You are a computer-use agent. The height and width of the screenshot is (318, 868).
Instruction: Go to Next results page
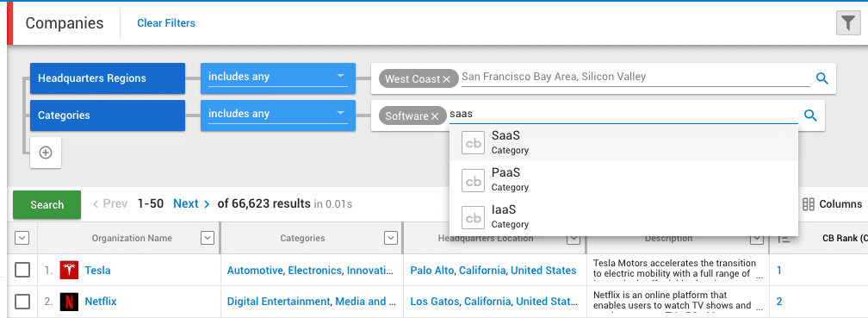(x=191, y=203)
